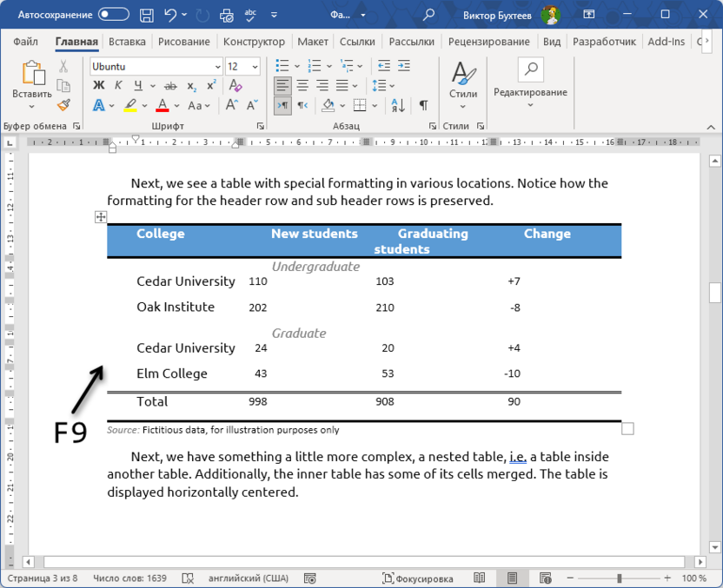Apply subscript formatting
723x588 pixels.
pos(191,84)
